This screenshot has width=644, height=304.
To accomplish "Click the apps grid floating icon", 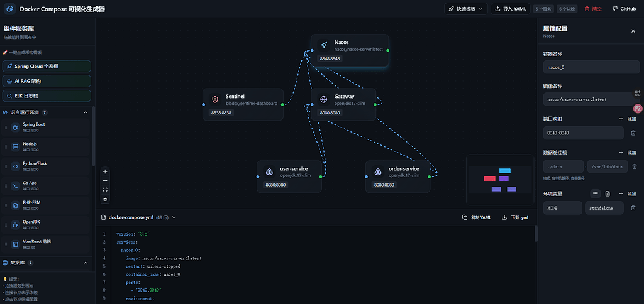I will [638, 94].
